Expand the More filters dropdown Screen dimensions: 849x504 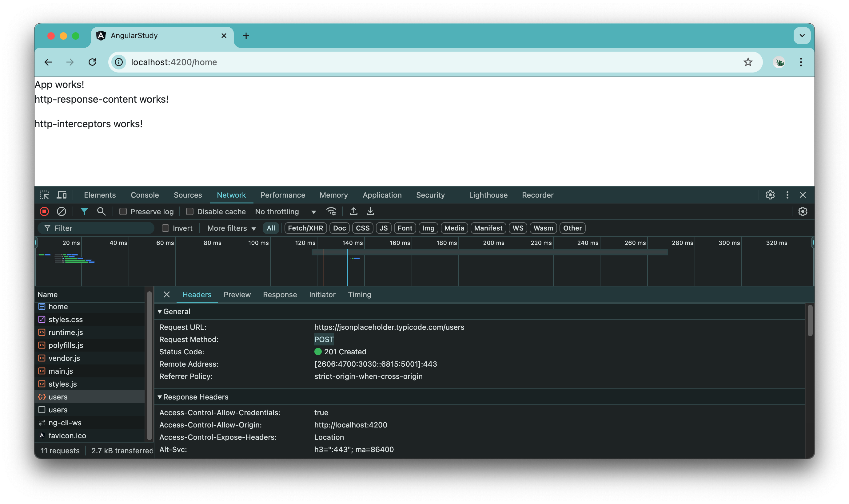232,228
